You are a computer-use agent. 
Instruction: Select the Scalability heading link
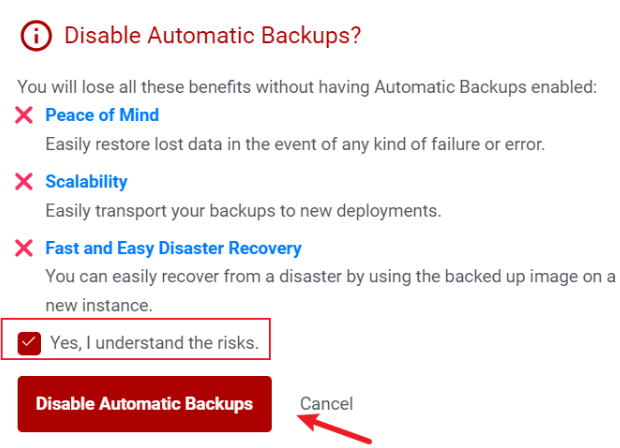(x=86, y=182)
